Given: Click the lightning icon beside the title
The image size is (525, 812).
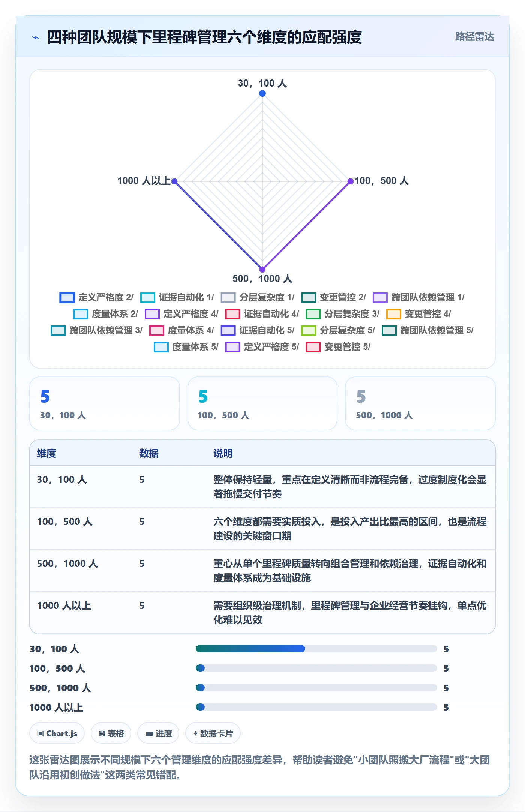Looking at the screenshot, I should pos(36,37).
